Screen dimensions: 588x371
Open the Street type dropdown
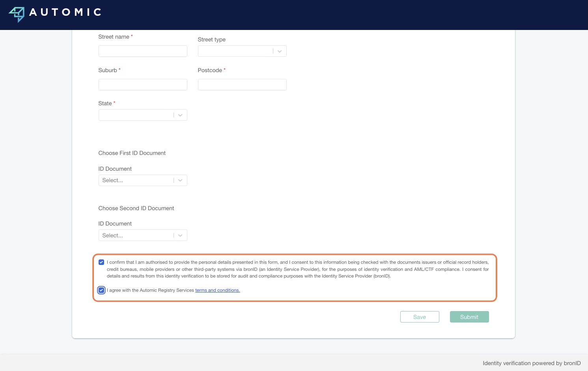coord(235,51)
